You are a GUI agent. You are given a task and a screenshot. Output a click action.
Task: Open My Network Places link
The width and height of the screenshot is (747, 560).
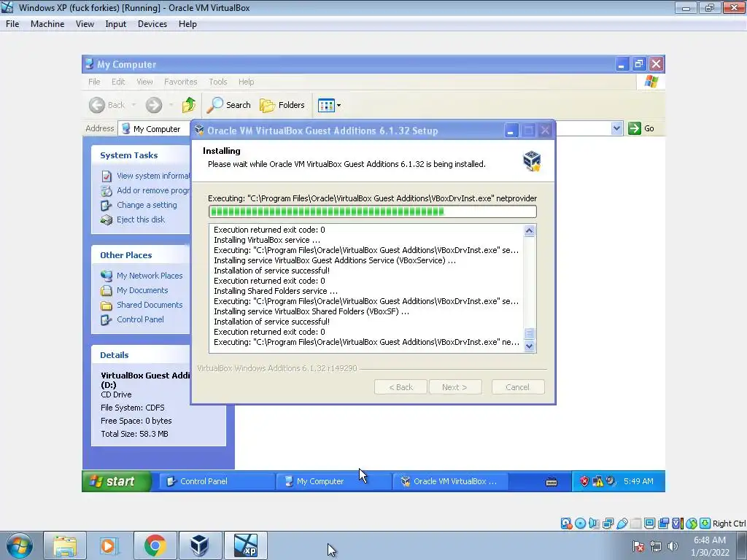(x=150, y=276)
